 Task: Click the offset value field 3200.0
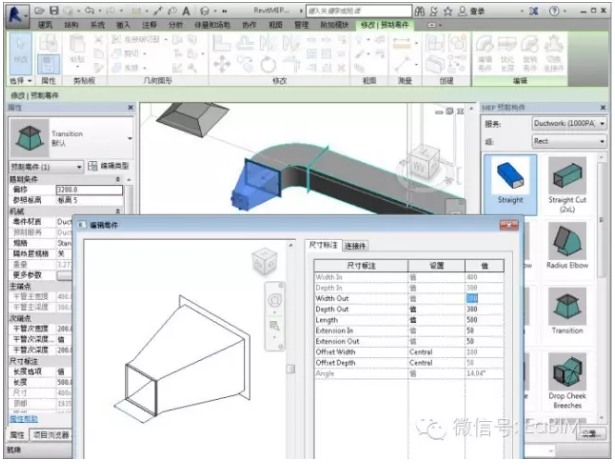point(89,190)
